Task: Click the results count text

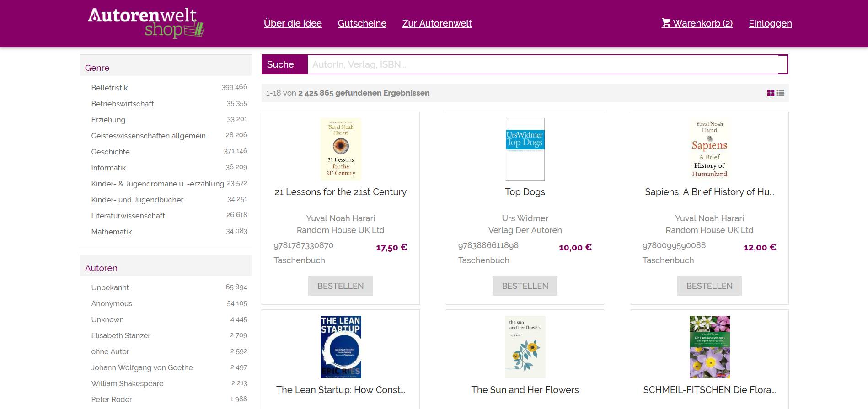Action: click(348, 93)
